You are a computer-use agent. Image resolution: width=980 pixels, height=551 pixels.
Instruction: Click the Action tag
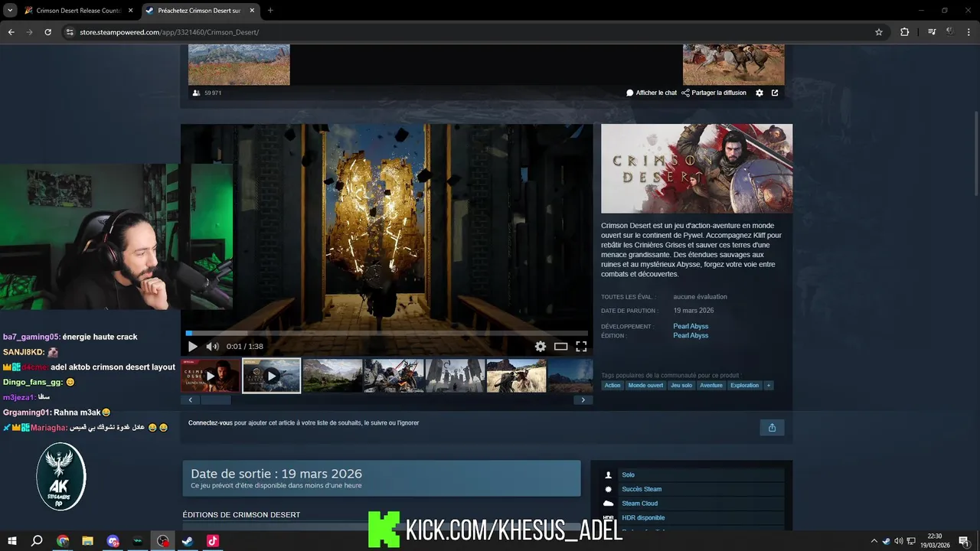[x=612, y=386]
